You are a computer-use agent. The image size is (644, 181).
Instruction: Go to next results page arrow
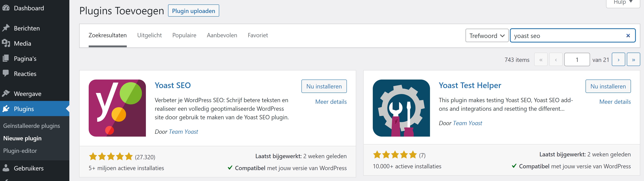coord(618,60)
